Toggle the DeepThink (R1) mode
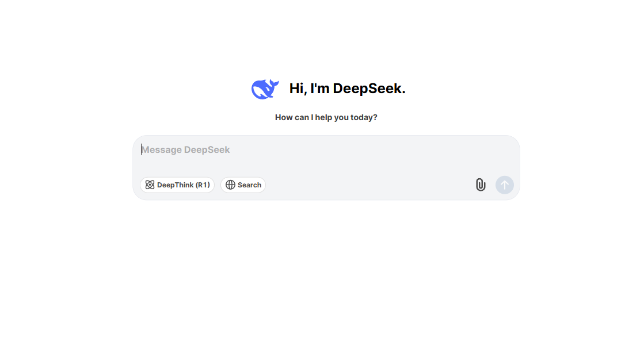 [177, 185]
